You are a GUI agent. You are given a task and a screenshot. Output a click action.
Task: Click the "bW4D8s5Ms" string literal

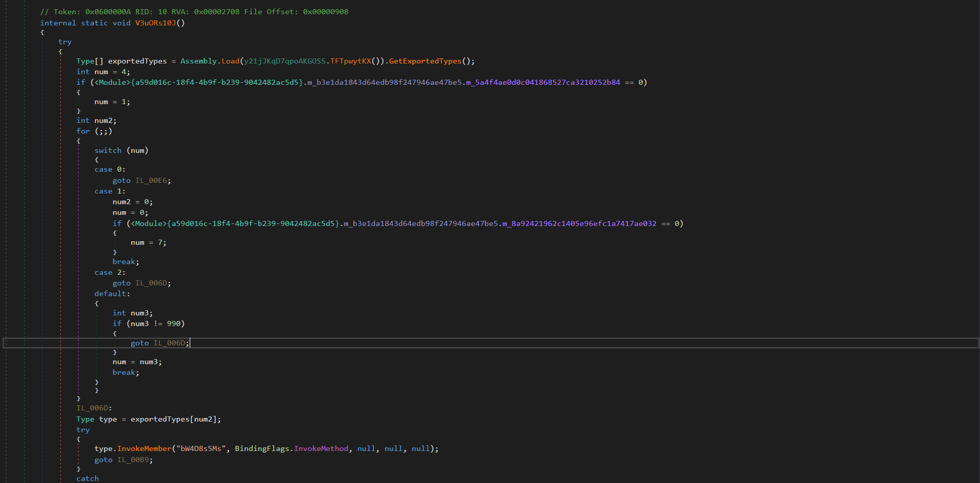[x=200, y=448]
